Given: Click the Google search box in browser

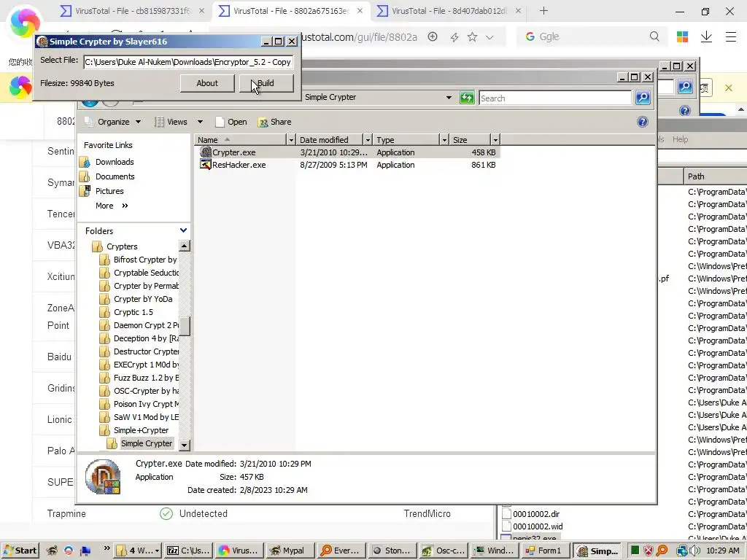Looking at the screenshot, I should (x=591, y=36).
